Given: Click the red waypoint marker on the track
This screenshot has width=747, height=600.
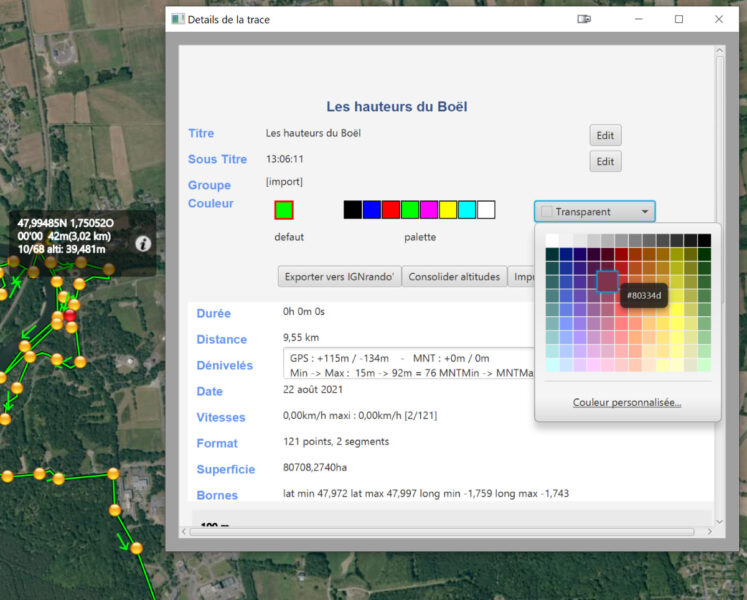Looking at the screenshot, I should [69, 317].
